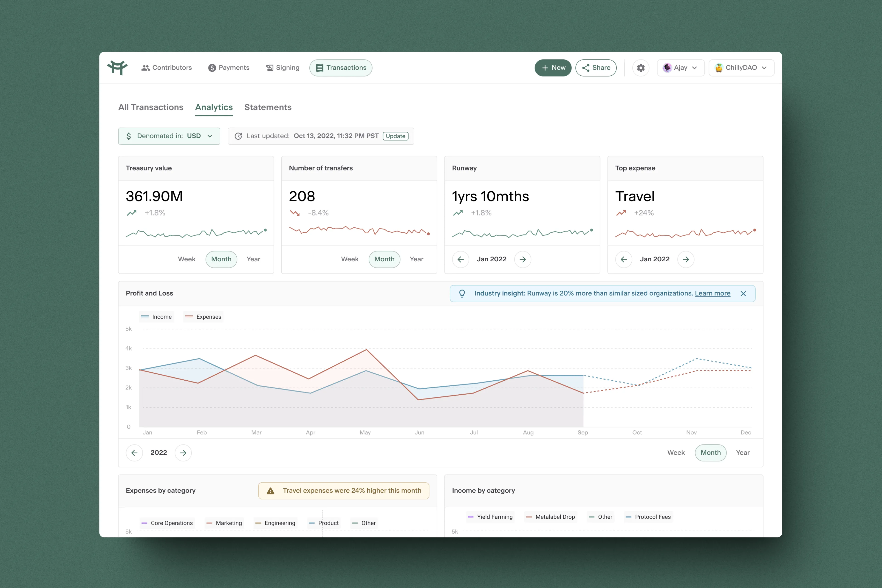Dismiss the Industry insight banner
882x588 pixels.
(743, 294)
